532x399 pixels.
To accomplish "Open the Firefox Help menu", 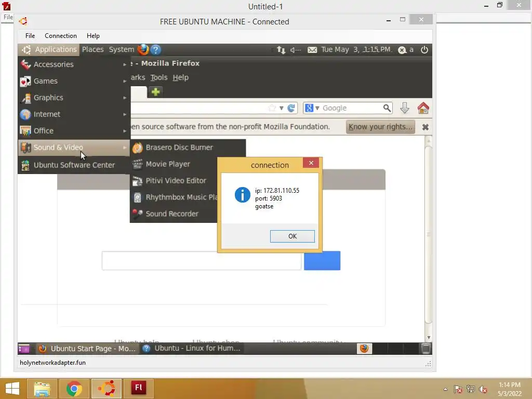I will (x=180, y=77).
